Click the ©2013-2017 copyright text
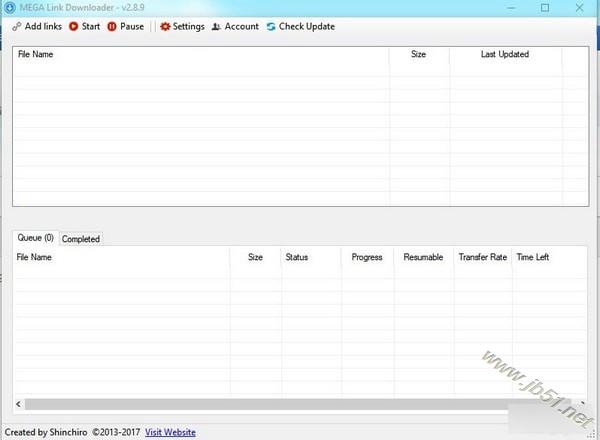 pyautogui.click(x=116, y=432)
